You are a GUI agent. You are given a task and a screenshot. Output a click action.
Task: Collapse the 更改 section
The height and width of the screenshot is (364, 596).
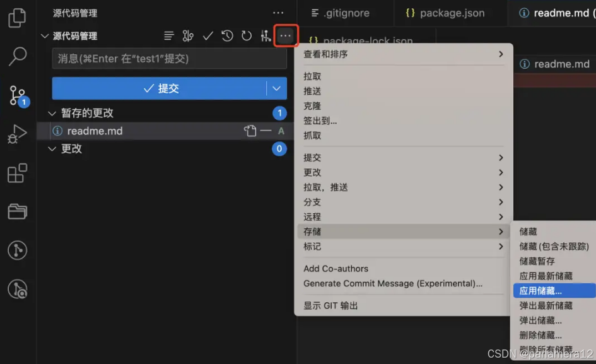click(x=52, y=149)
